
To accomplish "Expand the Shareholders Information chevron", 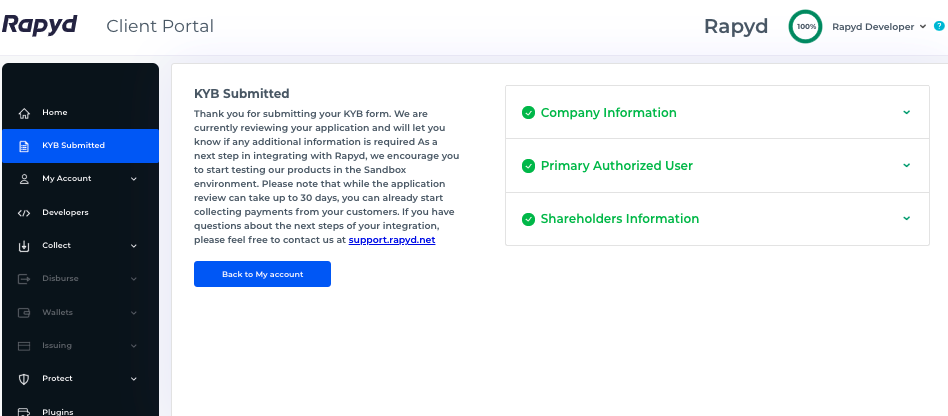I will point(906,218).
